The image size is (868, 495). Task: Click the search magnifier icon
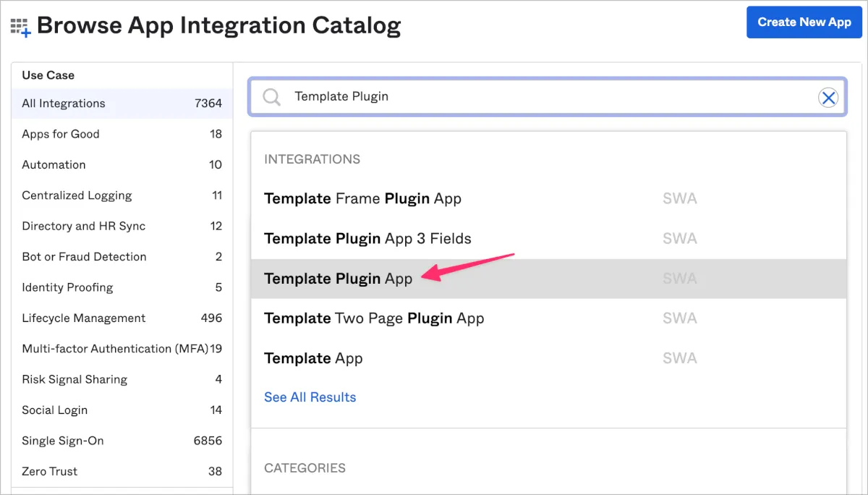272,97
